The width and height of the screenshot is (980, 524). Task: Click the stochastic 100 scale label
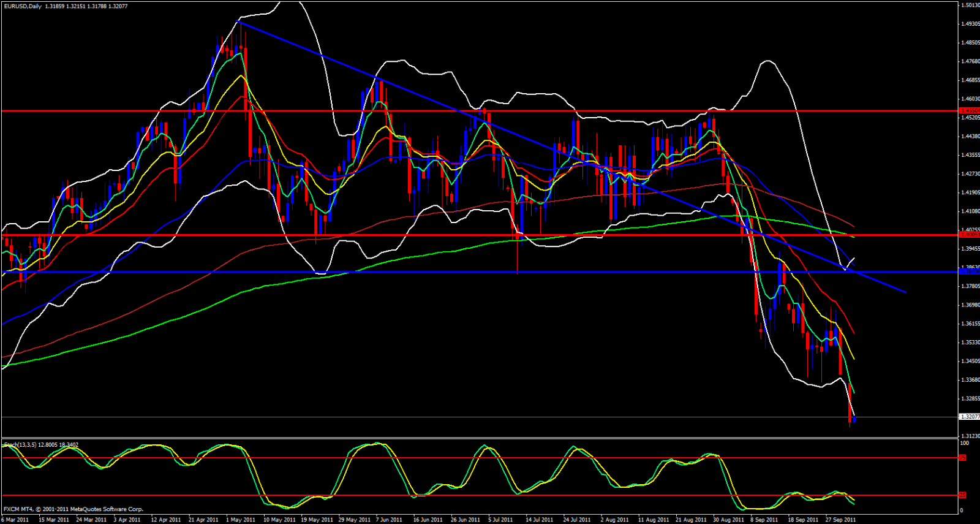pos(964,443)
